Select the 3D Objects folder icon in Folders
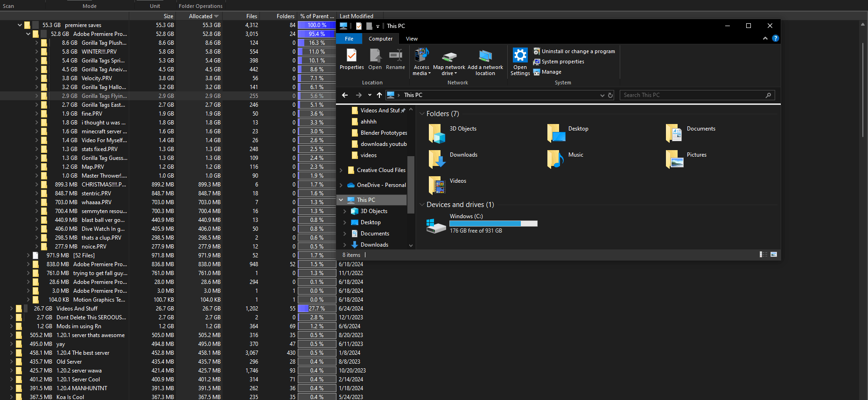The width and height of the screenshot is (868, 400). point(437,133)
